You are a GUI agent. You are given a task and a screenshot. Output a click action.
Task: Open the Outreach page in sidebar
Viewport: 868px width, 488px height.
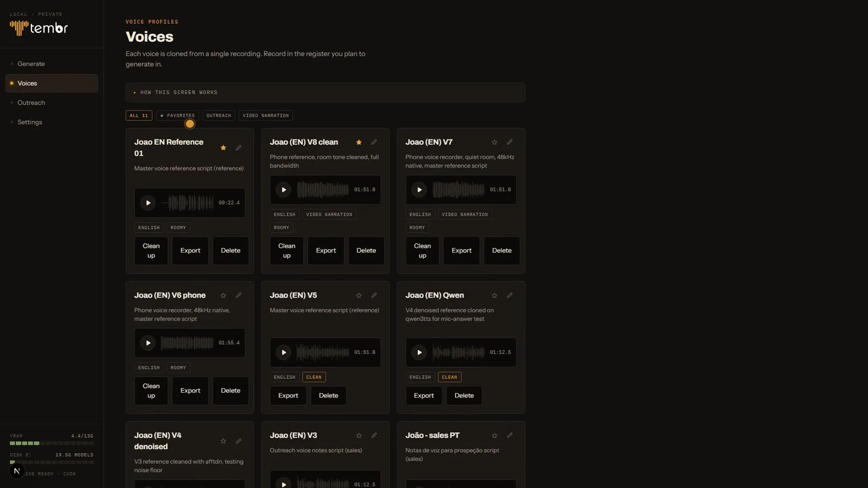point(52,103)
